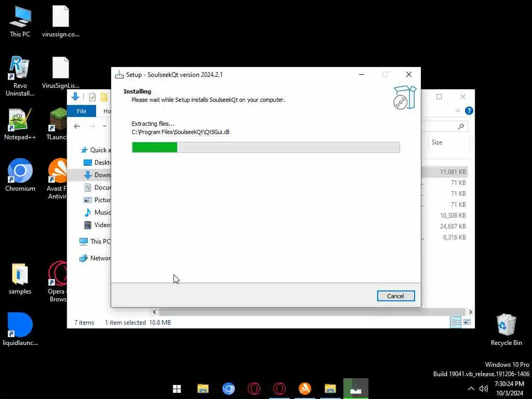Switch to Chromium on the taskbar
This screenshot has height=399, width=532.
tap(229, 389)
